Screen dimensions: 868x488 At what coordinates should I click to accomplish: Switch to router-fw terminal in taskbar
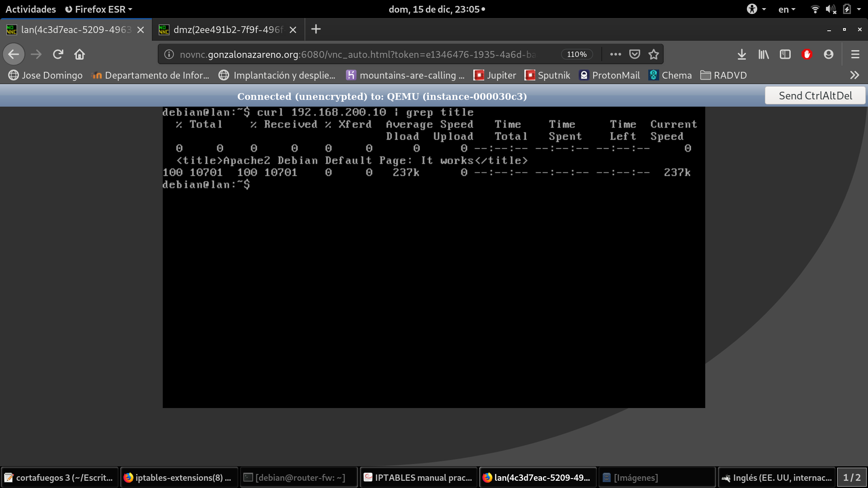coord(299,477)
